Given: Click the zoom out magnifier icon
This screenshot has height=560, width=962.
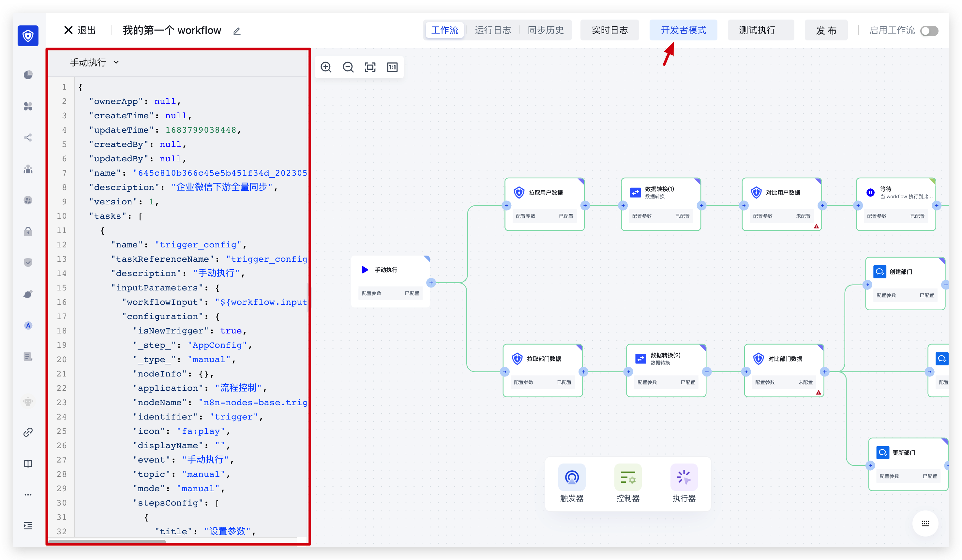Looking at the screenshot, I should tap(348, 67).
